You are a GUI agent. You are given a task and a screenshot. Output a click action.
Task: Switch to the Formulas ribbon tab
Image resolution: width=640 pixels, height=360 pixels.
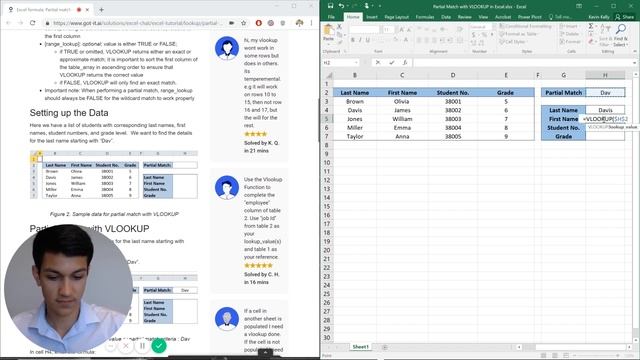coord(425,17)
